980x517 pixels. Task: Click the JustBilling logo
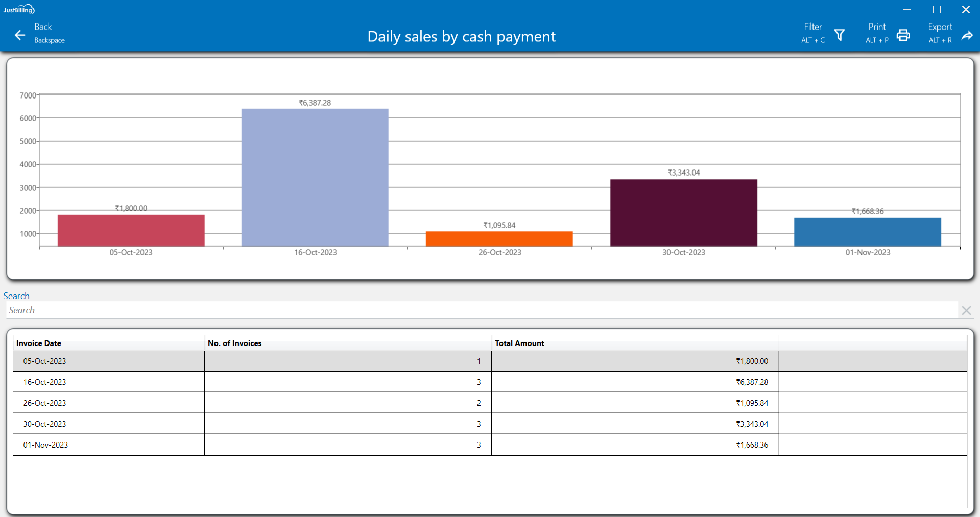(x=19, y=9)
